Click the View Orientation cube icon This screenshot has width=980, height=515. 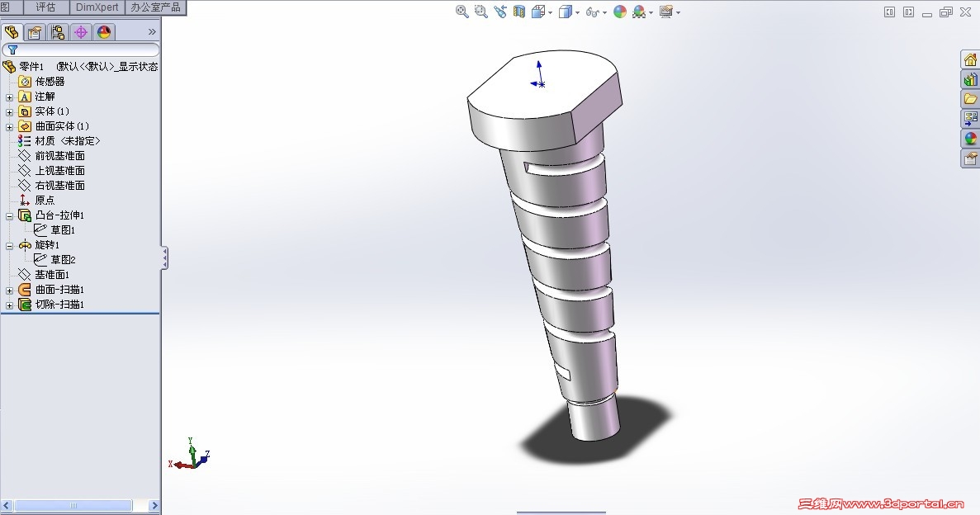(x=538, y=12)
